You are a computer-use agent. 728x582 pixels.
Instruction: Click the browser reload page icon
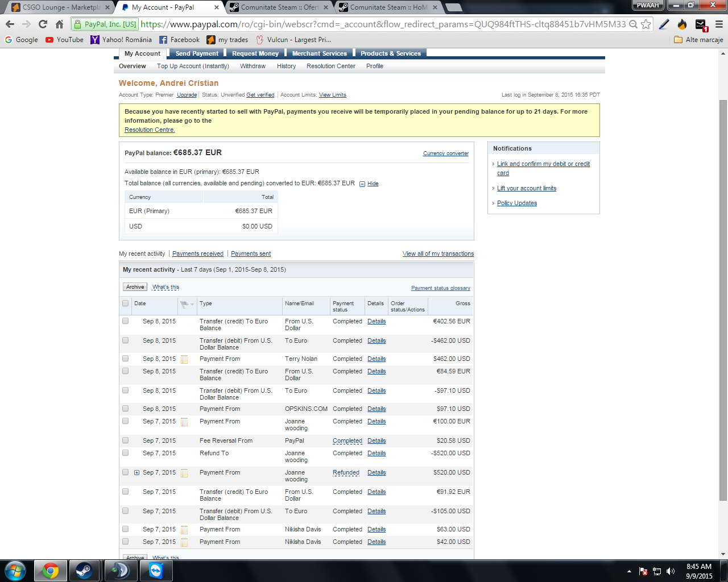point(43,24)
